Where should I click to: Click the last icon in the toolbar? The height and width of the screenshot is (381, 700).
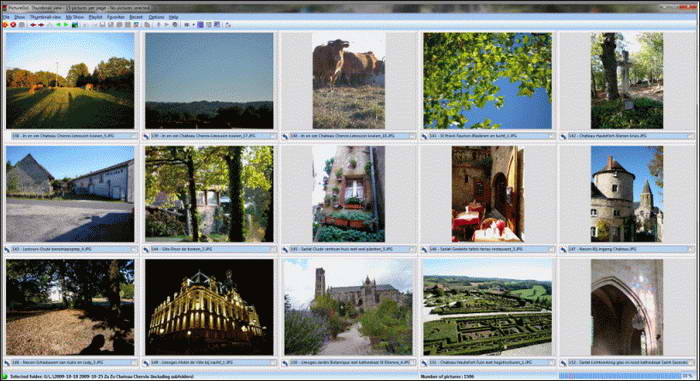pyautogui.click(x=228, y=25)
